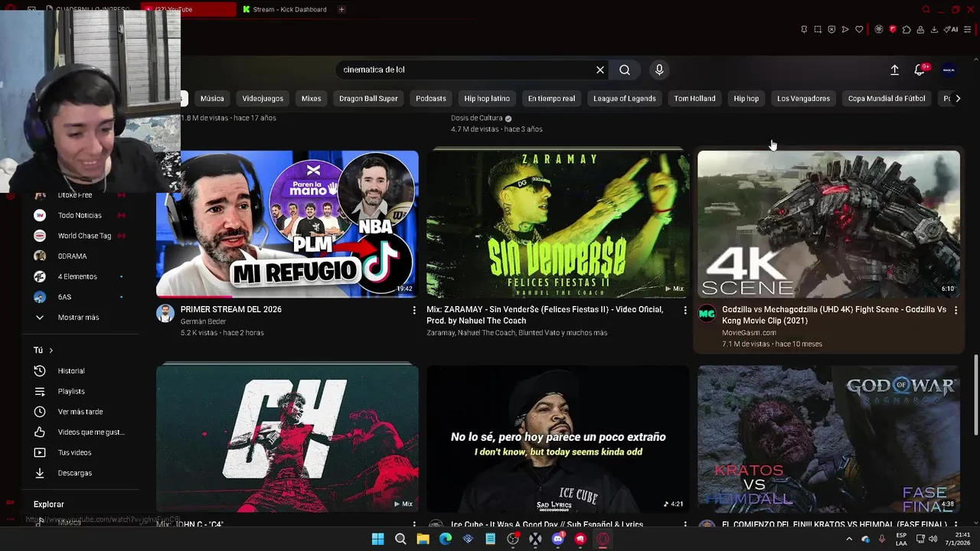Viewport: 980px width, 551px height.
Task: Open the browser downloads icon
Action: point(934,30)
